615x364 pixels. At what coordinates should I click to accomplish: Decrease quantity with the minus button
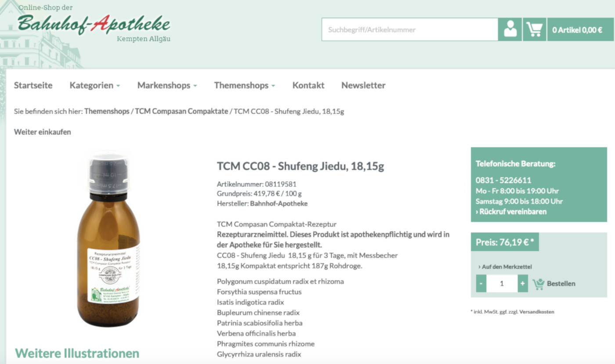coord(481,284)
